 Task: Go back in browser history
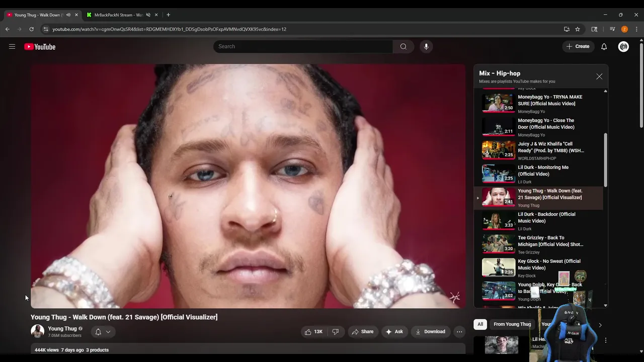(x=8, y=29)
